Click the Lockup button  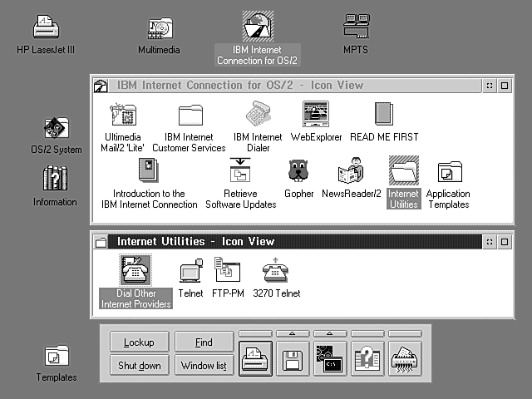click(139, 342)
